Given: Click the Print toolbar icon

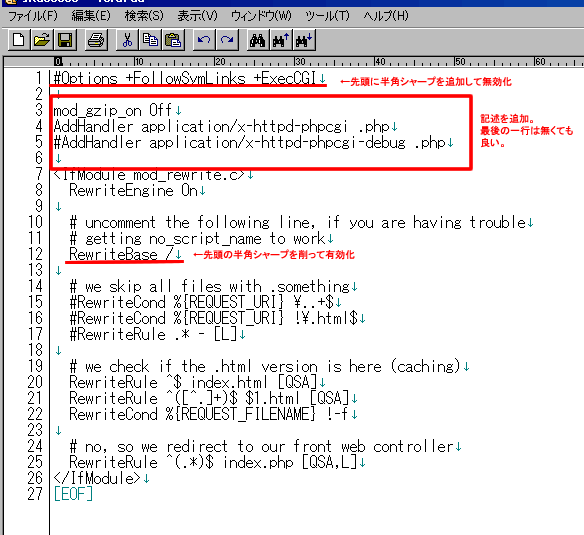Looking at the screenshot, I should point(96,40).
